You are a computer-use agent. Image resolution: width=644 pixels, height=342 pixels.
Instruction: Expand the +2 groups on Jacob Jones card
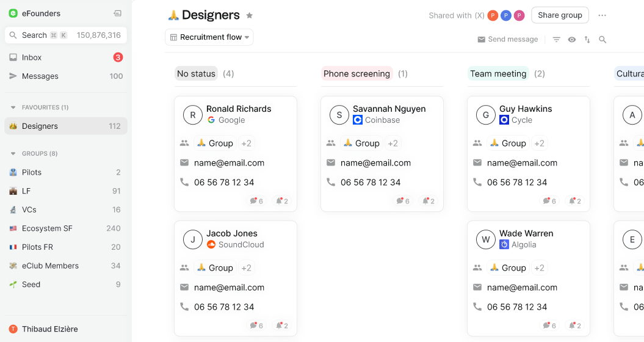coord(246,267)
